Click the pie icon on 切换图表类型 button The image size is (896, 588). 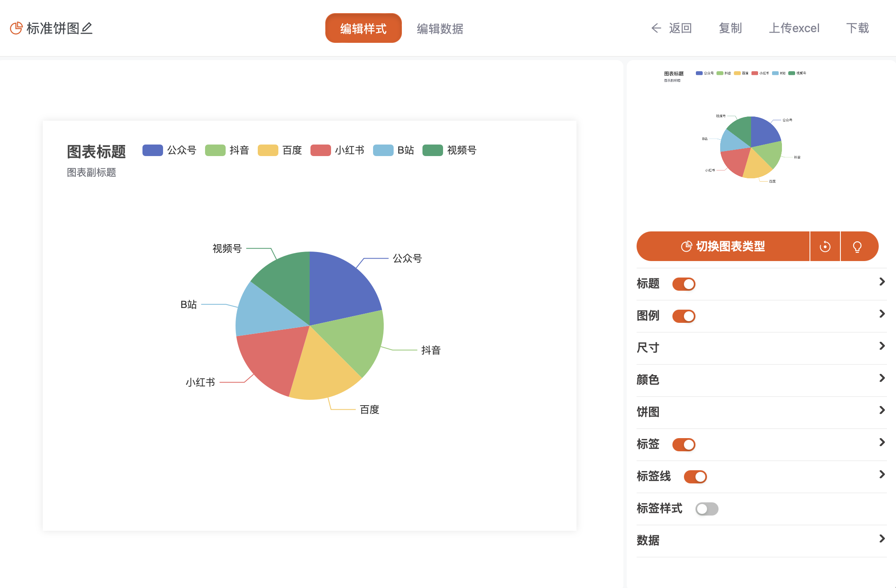click(686, 246)
